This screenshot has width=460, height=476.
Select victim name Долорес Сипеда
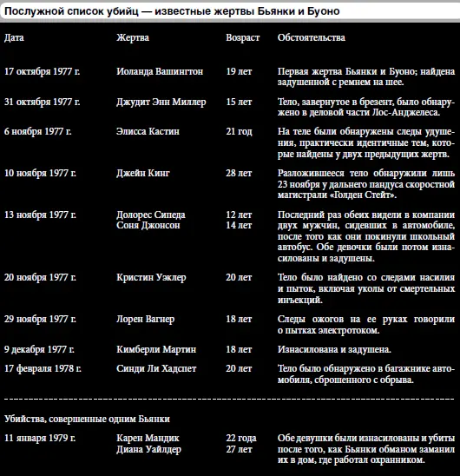[151, 215]
